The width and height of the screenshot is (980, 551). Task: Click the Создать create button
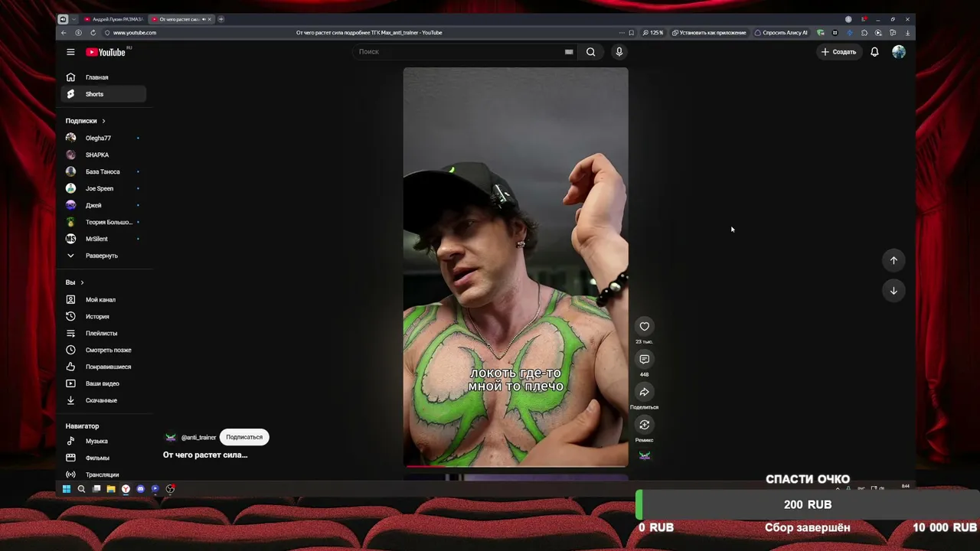tap(838, 52)
